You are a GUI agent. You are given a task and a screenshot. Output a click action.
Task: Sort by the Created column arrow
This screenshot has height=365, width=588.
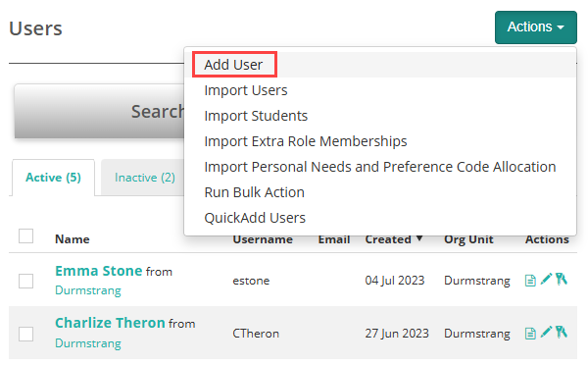(419, 238)
